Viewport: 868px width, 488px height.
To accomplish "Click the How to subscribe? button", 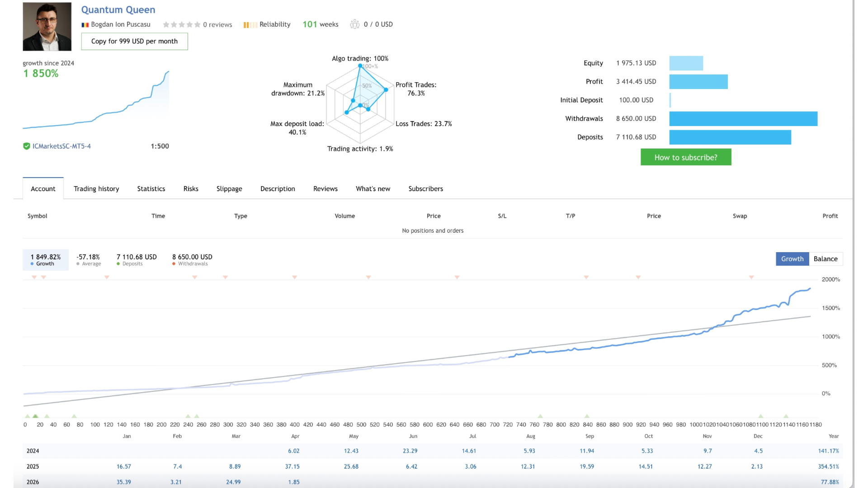I will pyautogui.click(x=685, y=157).
